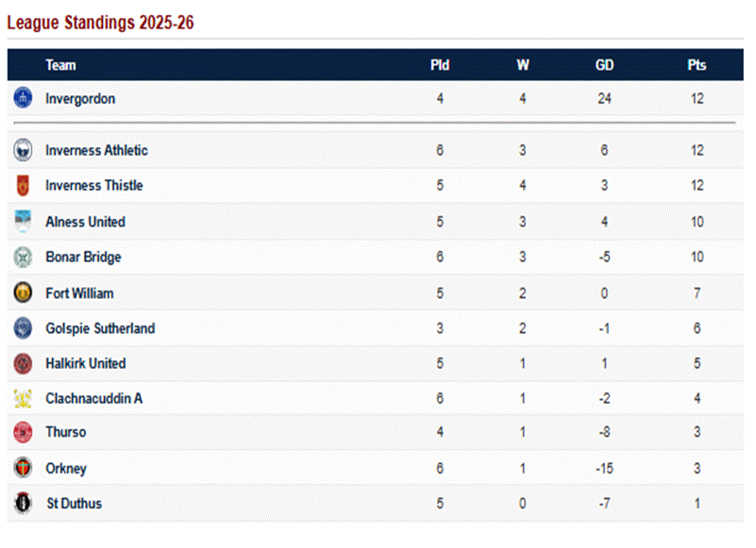
Task: Open the Inverness Athletic team page
Action: click(96, 150)
